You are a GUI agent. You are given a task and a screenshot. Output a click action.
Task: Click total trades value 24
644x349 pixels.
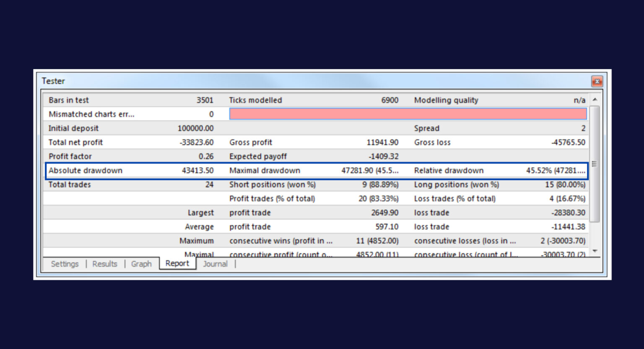point(210,185)
